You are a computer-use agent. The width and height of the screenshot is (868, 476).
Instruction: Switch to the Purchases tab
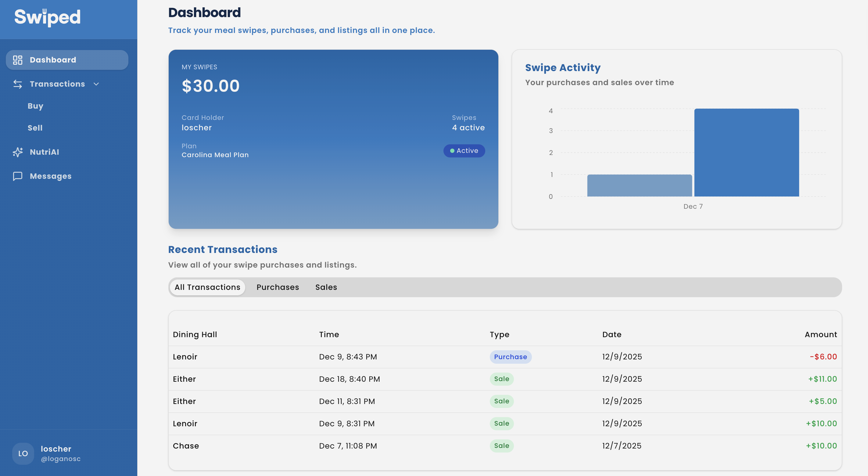click(278, 287)
